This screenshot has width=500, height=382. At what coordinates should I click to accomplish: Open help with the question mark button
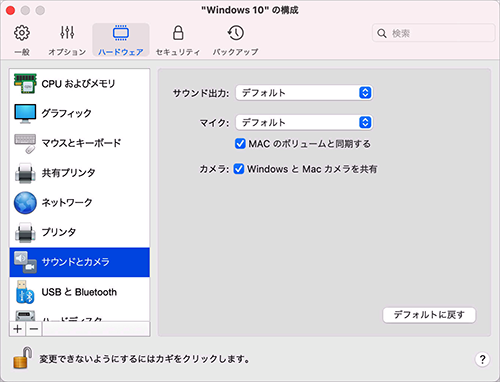point(482,359)
